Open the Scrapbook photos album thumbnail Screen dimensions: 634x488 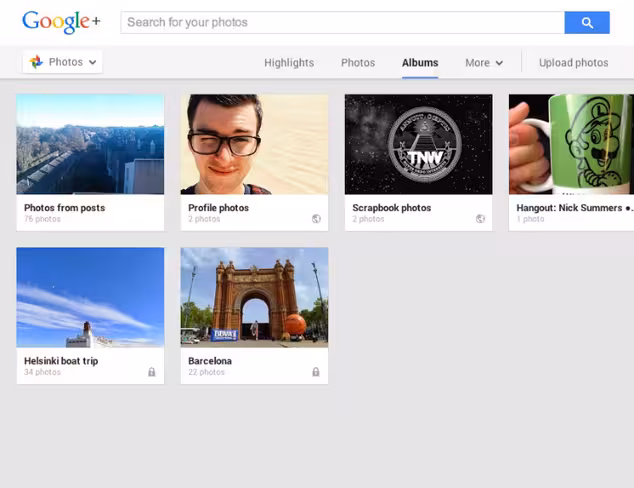point(418,144)
